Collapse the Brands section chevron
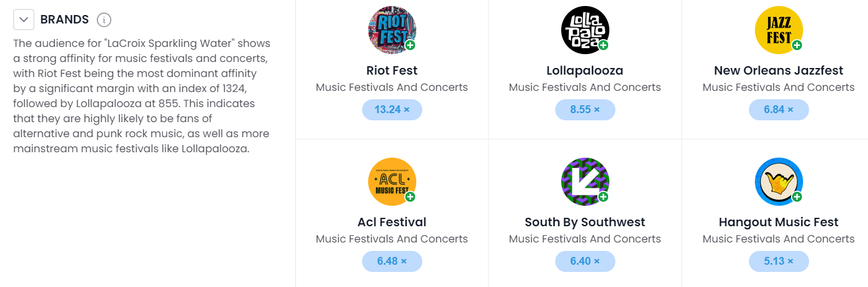Image resolution: width=868 pixels, height=287 pixels. tap(23, 20)
